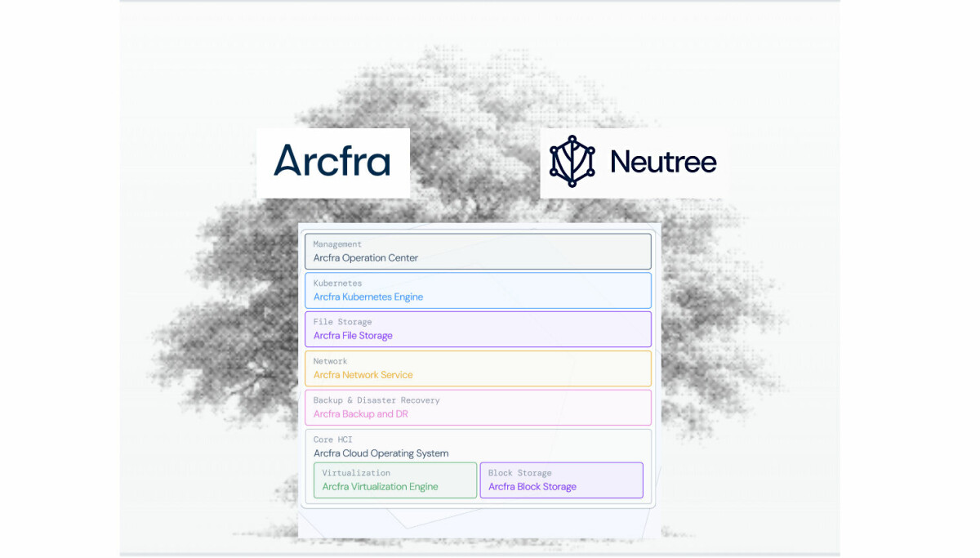Click the Neutree tree logo icon
The image size is (980, 558).
(572, 161)
